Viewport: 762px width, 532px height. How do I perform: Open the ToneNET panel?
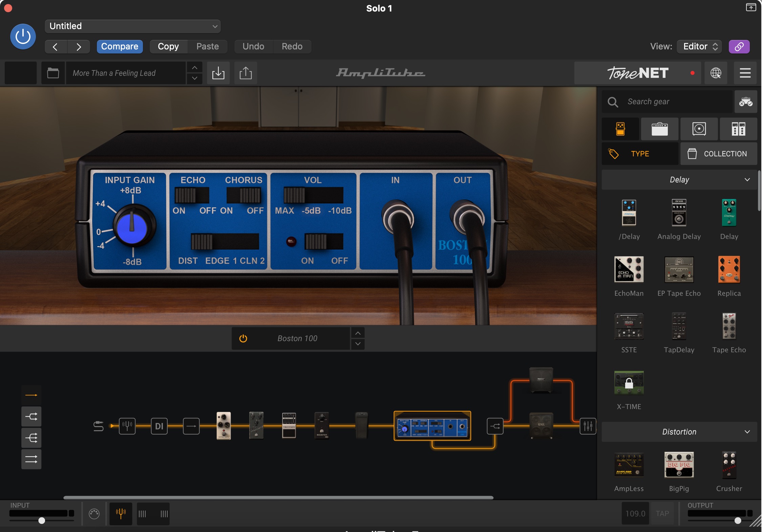coord(638,73)
